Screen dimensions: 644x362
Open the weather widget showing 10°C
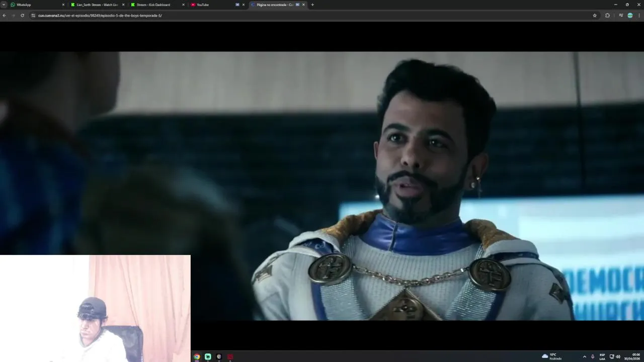point(552,356)
